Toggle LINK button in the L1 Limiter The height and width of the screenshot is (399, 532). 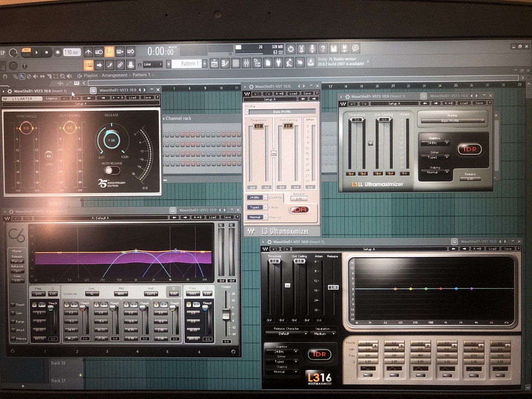point(49,156)
